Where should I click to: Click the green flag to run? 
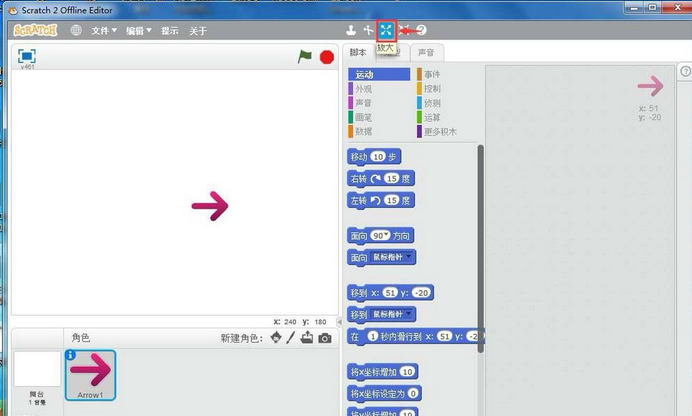click(x=305, y=57)
